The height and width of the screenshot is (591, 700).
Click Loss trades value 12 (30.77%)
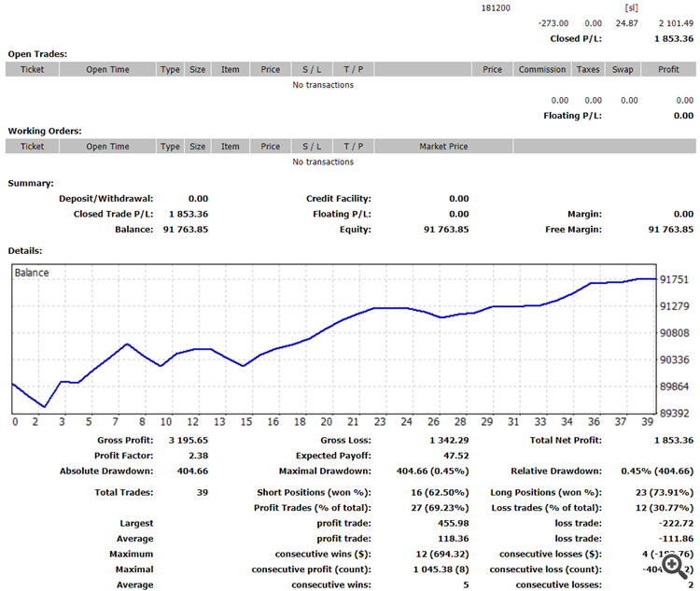[665, 508]
